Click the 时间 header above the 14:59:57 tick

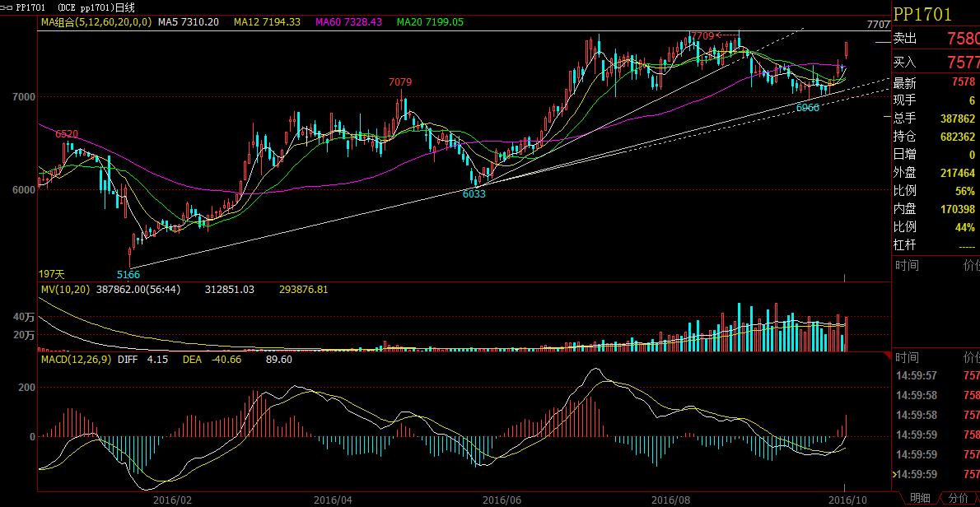[x=907, y=358]
